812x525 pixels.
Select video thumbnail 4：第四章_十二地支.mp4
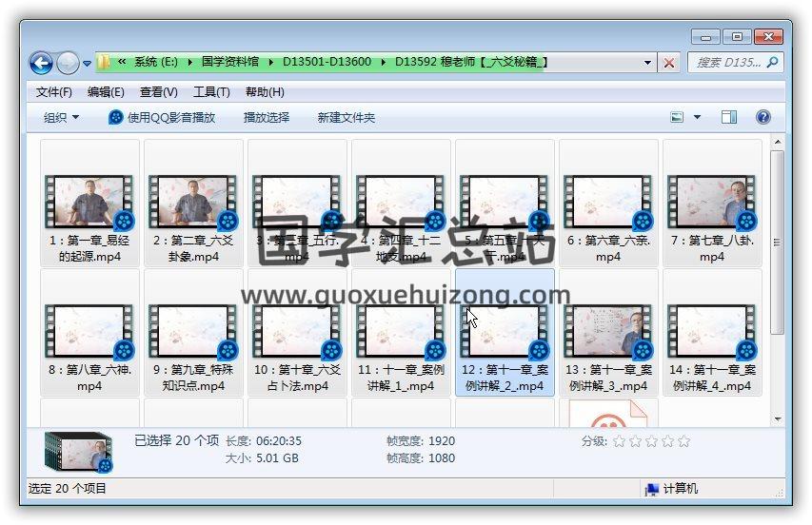(x=401, y=203)
